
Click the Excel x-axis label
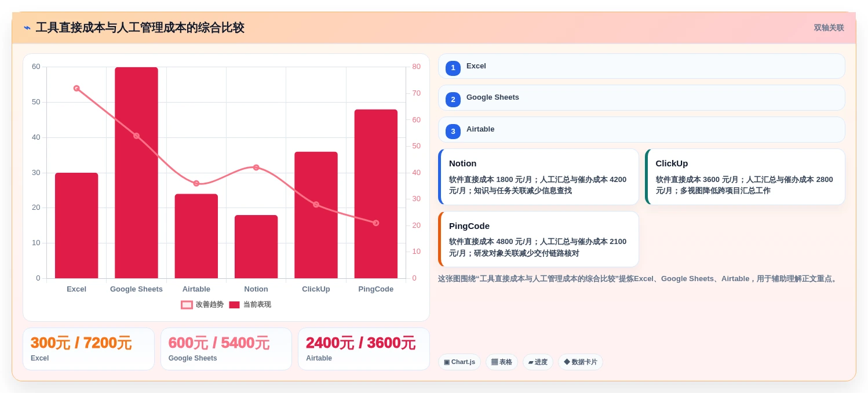76,289
